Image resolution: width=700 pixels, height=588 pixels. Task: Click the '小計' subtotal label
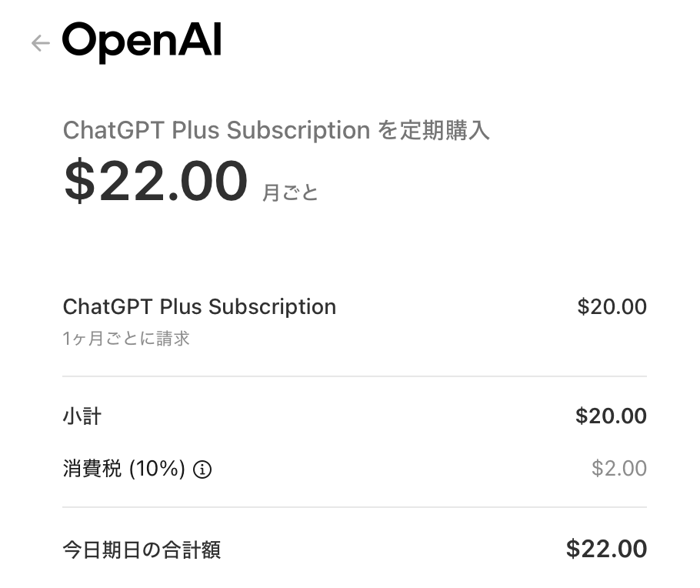[82, 416]
